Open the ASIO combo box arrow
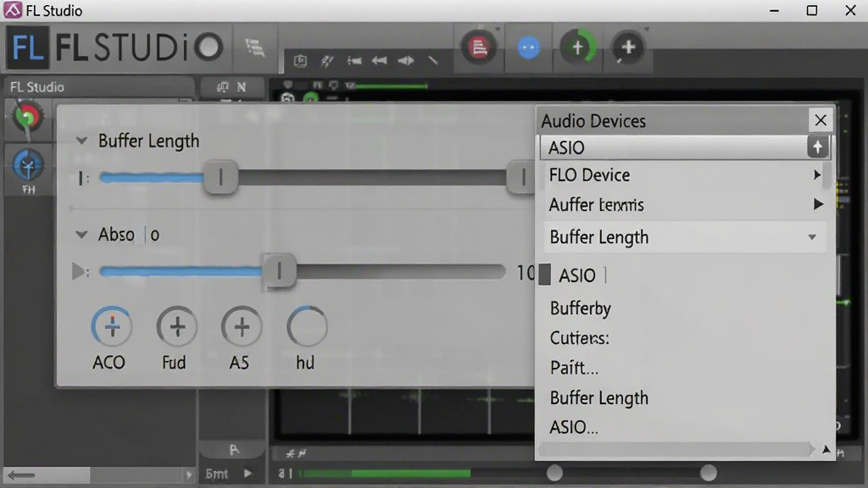868x488 pixels. coord(818,147)
